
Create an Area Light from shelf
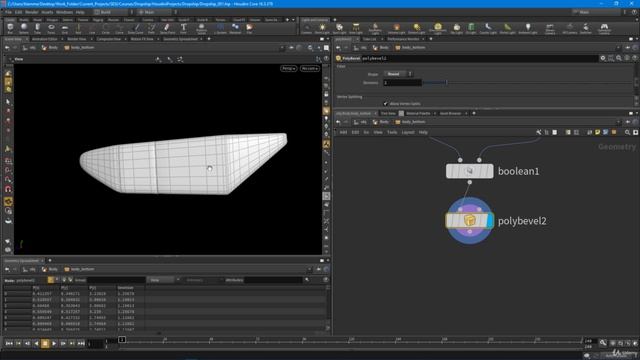(356, 29)
